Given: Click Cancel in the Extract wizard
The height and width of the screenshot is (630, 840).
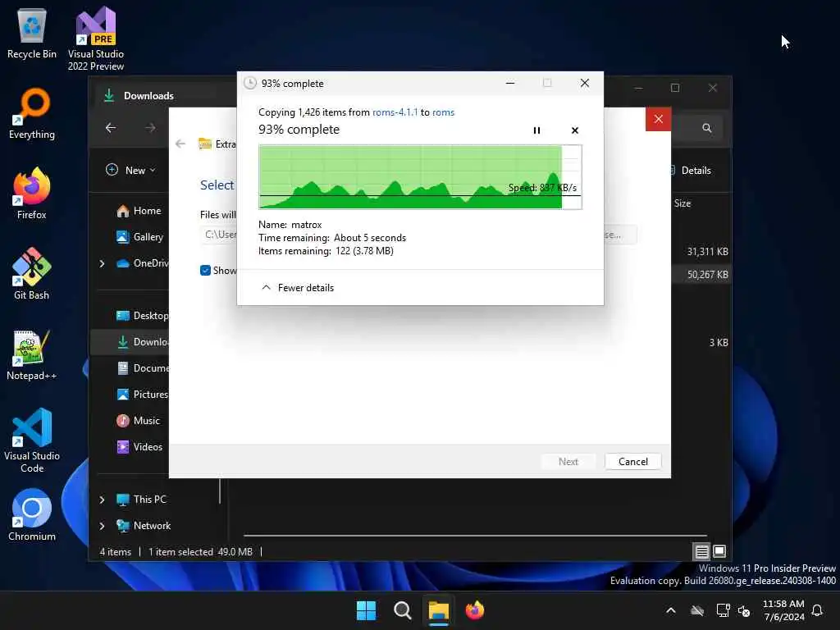Looking at the screenshot, I should [632, 461].
